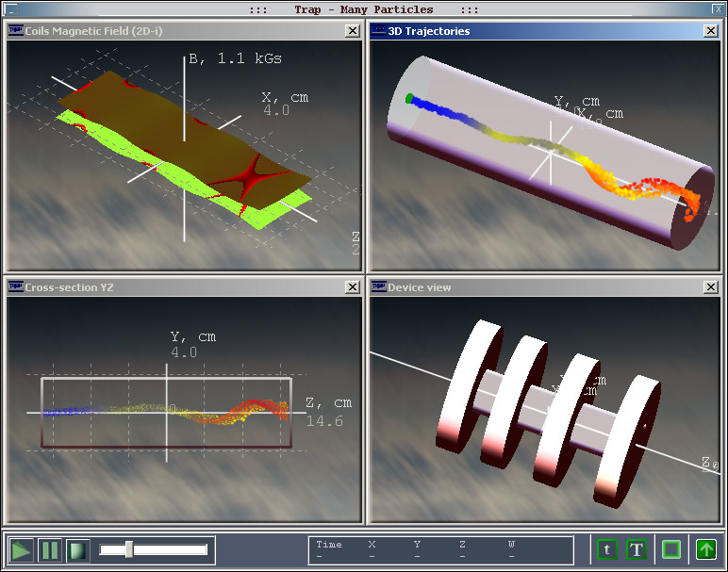Click the small lowercase t icon
The image size is (728, 572).
(607, 549)
